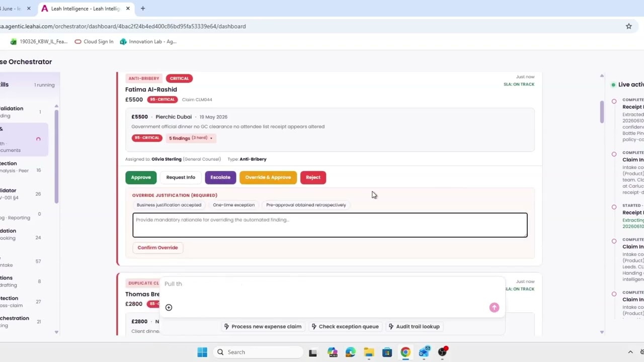Open the '190326_KBW_IL_Fea...' bookmark

[39, 42]
